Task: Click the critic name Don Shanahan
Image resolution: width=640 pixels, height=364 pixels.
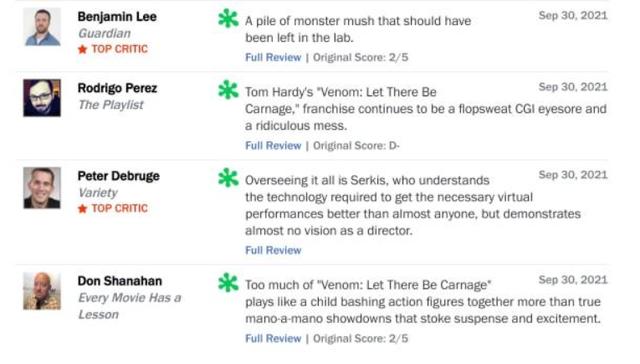Action: (x=120, y=281)
